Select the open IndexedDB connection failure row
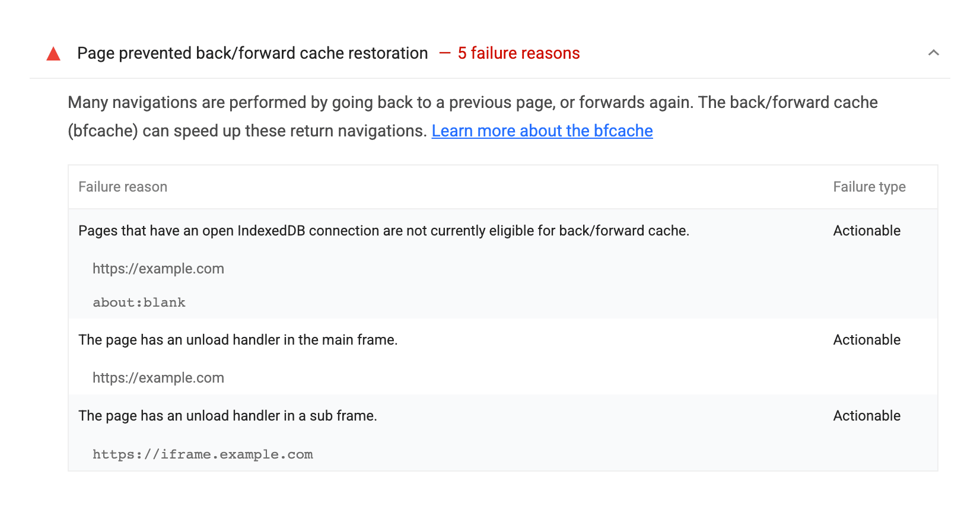 pyautogui.click(x=383, y=231)
